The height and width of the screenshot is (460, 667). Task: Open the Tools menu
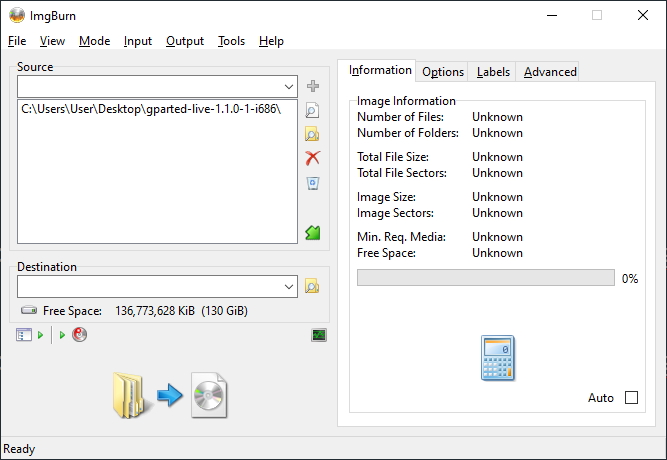click(x=231, y=41)
